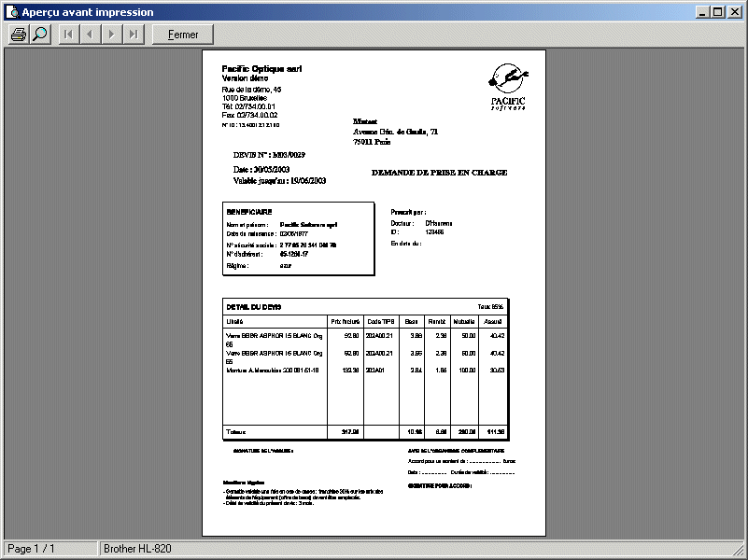Go to the next page

(x=112, y=35)
